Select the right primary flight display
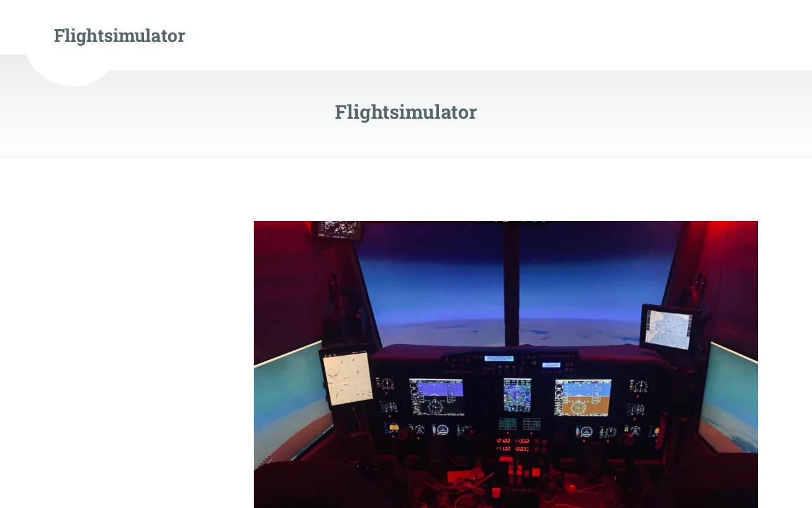The height and width of the screenshot is (508, 812). click(583, 398)
